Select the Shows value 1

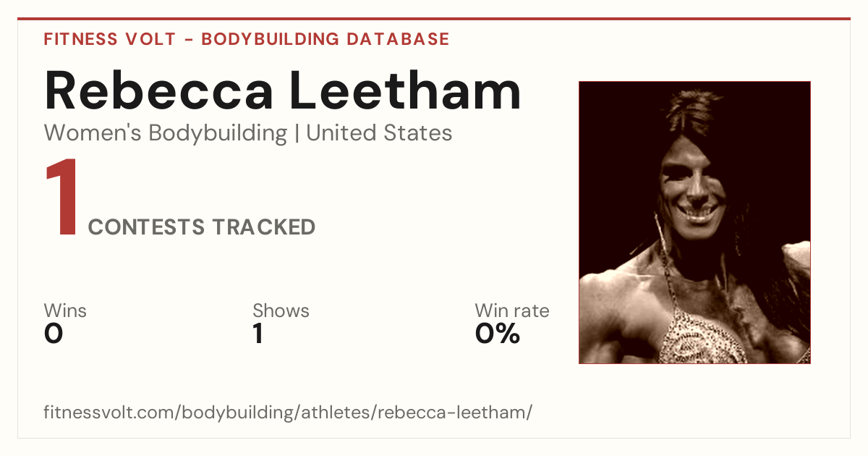click(x=258, y=334)
